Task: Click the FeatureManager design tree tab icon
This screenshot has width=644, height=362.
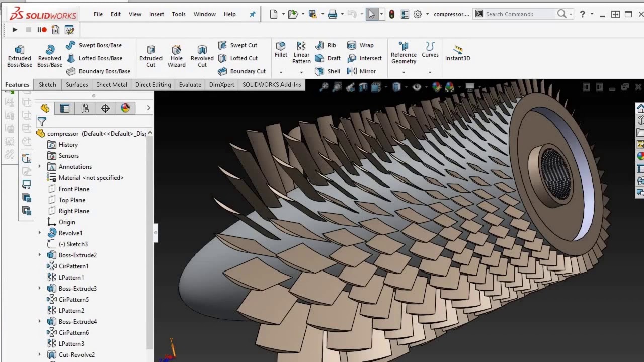Action: [x=45, y=108]
